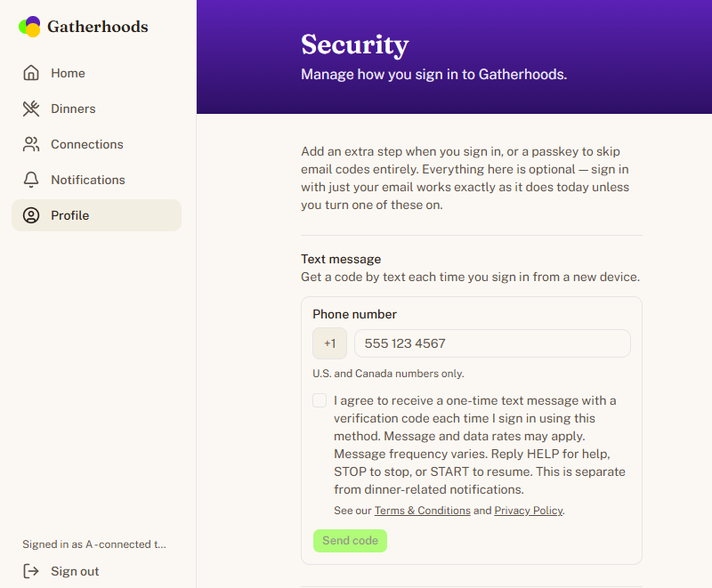Screen dimensions: 712x588
Task: Check the text message consent checkbox
Action: (x=320, y=400)
